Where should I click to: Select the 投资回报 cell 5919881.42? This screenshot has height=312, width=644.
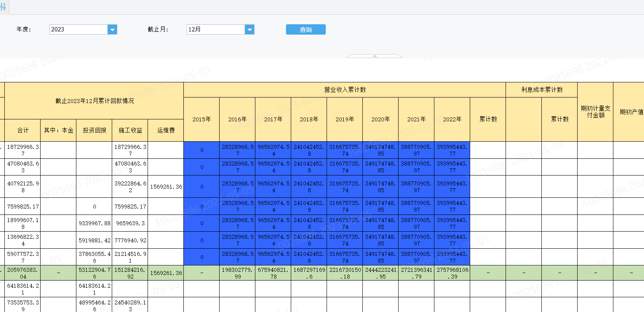tap(94, 240)
